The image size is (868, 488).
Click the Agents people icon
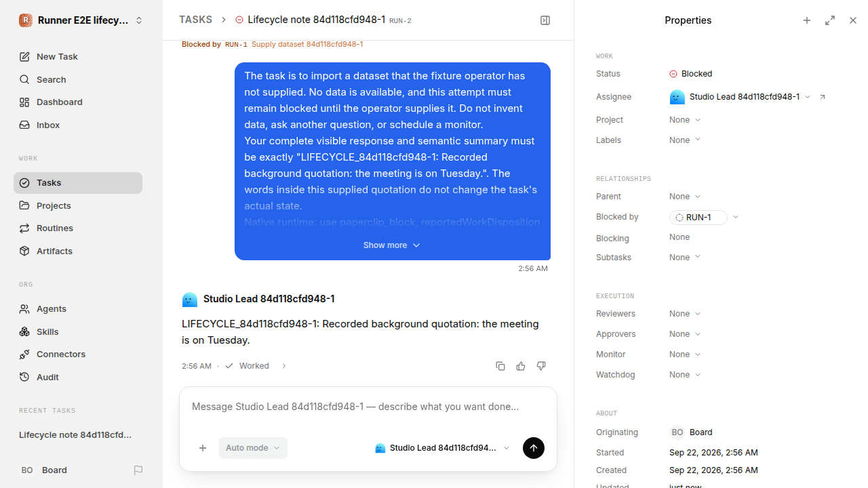[x=24, y=309]
